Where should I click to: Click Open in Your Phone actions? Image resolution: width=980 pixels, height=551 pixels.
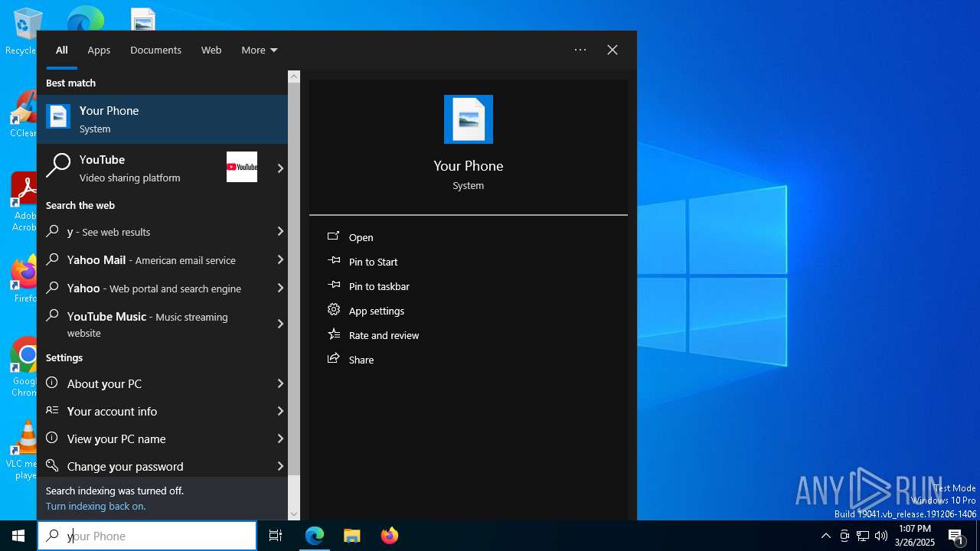[469, 237]
